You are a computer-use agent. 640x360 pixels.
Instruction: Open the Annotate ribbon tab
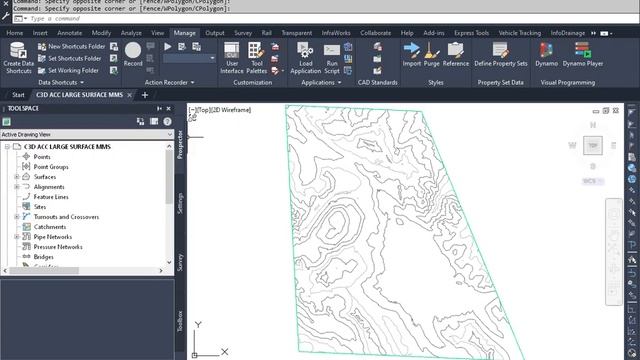69,33
